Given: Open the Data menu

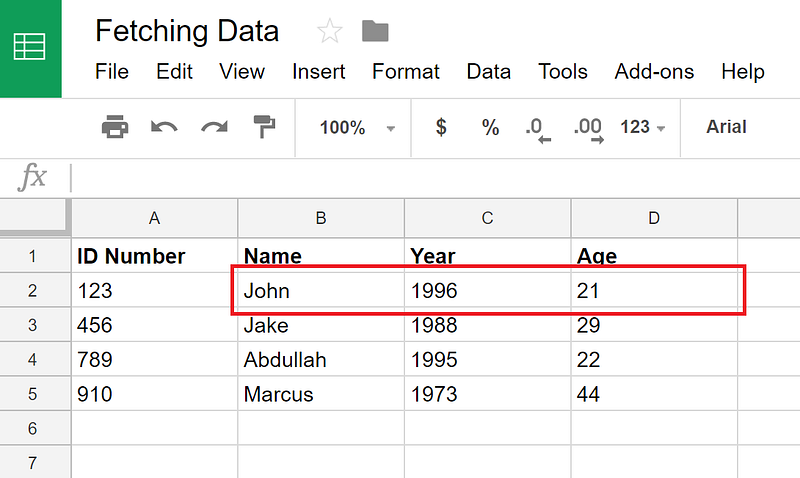Looking at the screenshot, I should [488, 71].
